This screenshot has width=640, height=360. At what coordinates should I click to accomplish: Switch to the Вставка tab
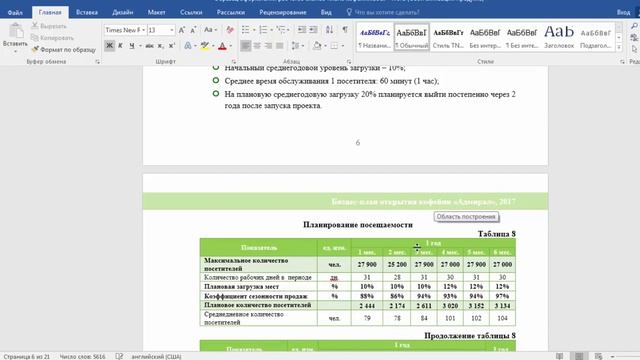(x=87, y=12)
